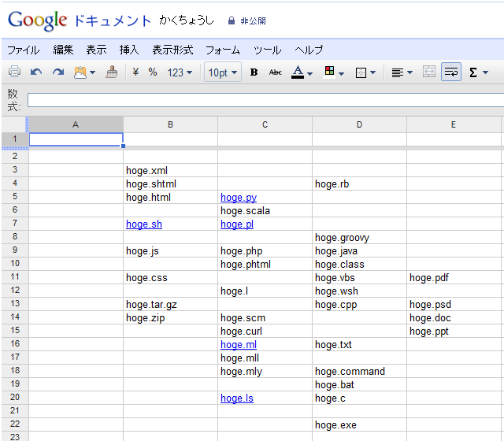Click the background color grid icon
Viewport: 504px width, 441px height.
point(329,72)
